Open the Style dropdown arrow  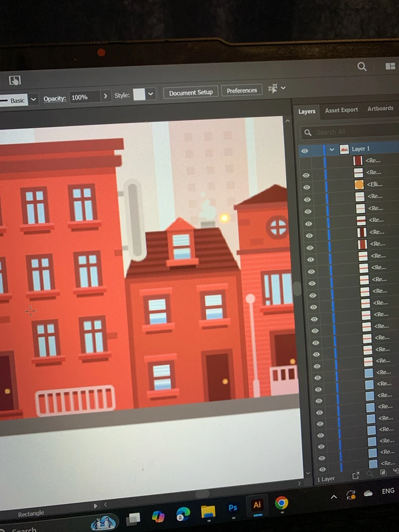(x=151, y=94)
